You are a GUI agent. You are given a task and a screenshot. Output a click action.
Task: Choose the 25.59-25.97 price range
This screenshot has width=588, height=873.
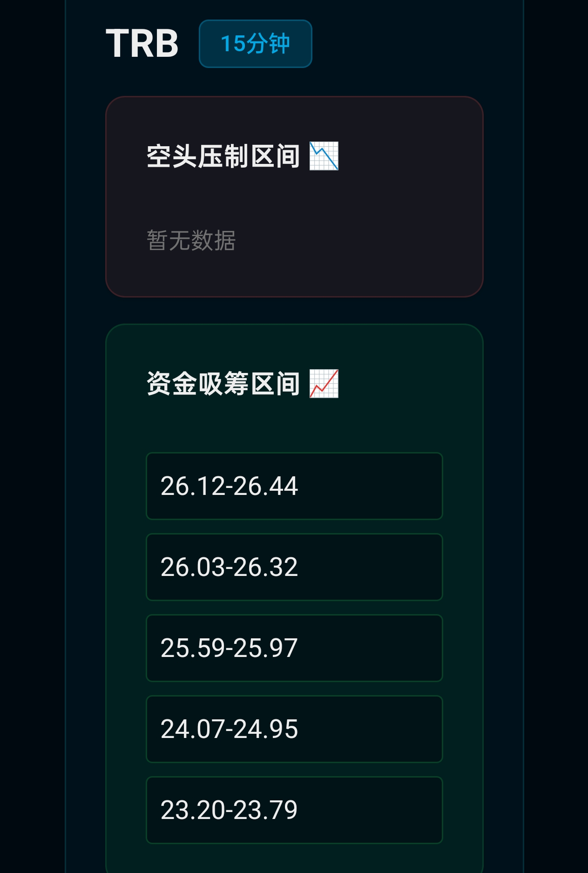[x=294, y=648]
